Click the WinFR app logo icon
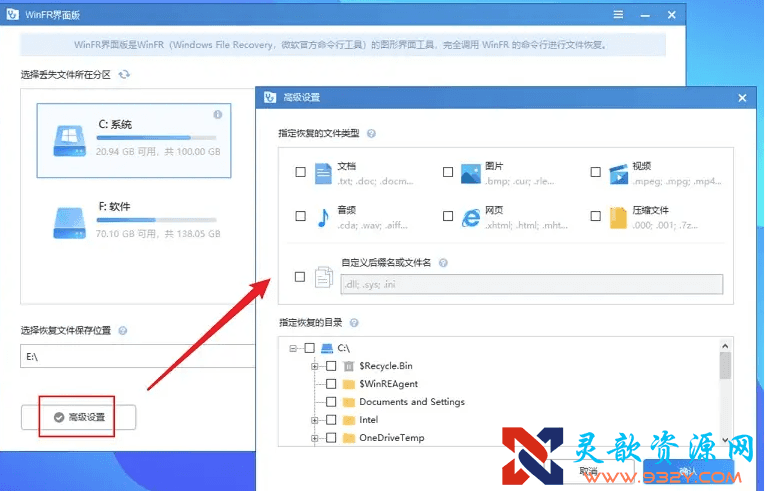Image resolution: width=765 pixels, height=491 pixels. point(13,15)
